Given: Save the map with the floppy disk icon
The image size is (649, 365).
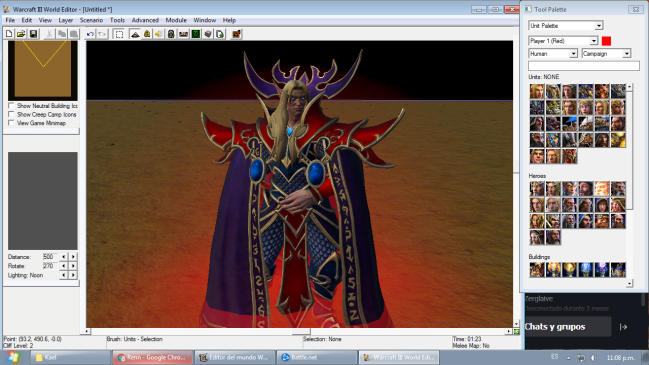Looking at the screenshot, I should tap(33, 34).
